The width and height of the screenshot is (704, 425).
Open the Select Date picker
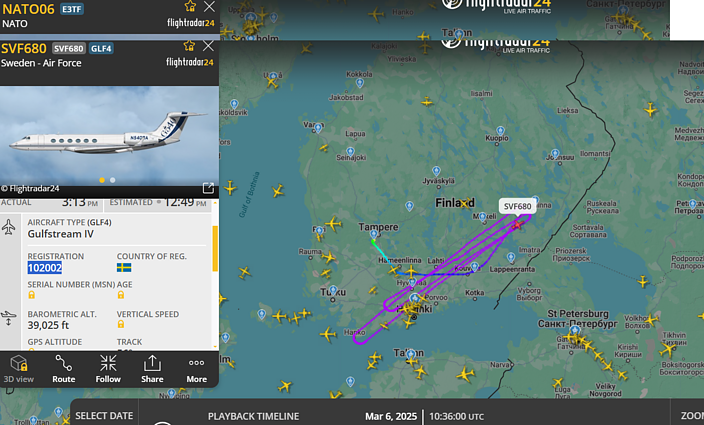(104, 416)
